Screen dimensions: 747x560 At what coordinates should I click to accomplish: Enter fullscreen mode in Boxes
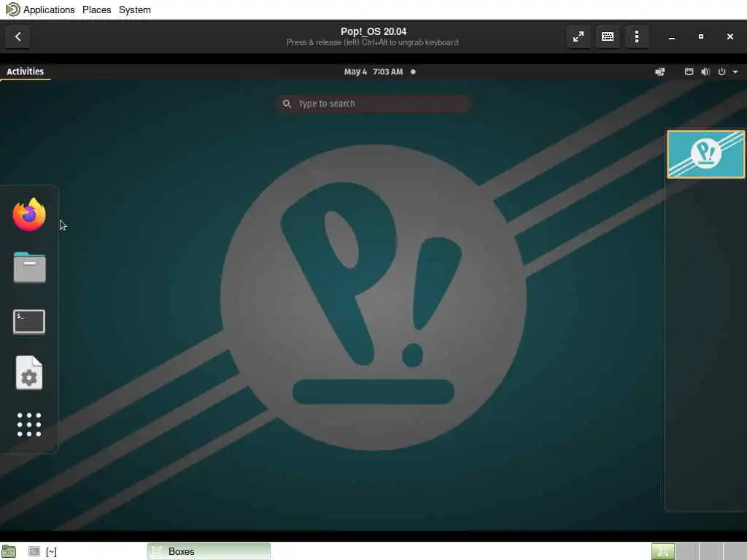pos(578,36)
